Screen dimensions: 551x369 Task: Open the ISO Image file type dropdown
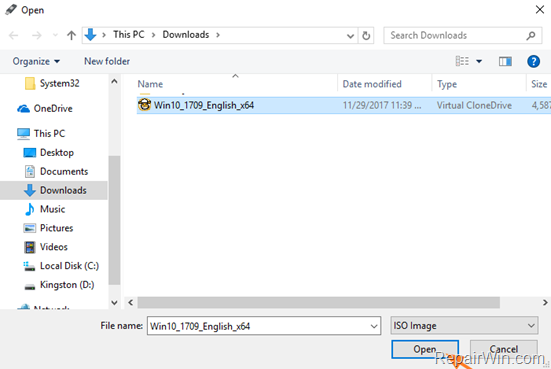pos(464,326)
